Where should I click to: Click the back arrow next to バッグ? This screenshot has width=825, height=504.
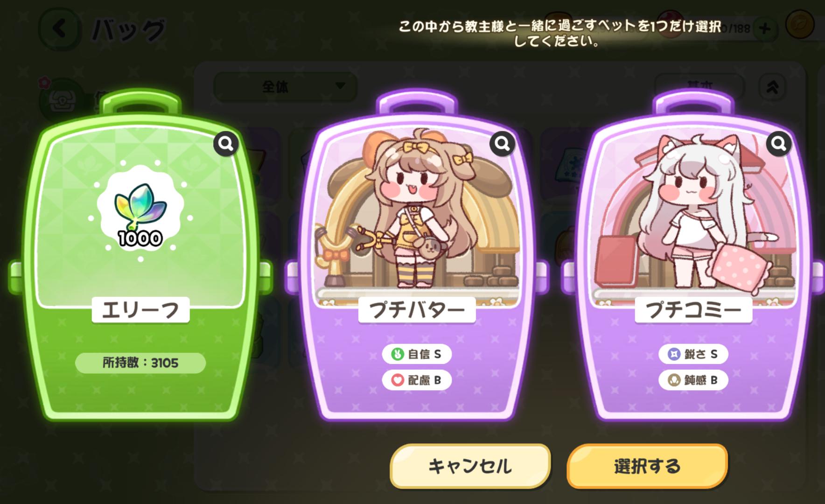coord(59,29)
